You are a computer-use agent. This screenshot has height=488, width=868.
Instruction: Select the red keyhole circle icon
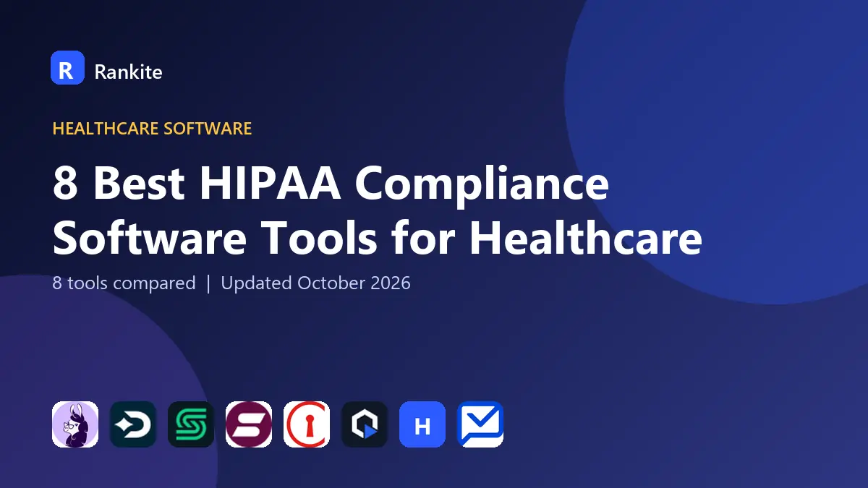coord(307,424)
